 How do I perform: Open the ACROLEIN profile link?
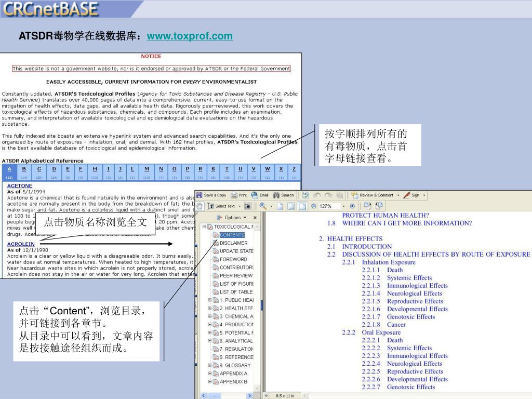(x=21, y=244)
